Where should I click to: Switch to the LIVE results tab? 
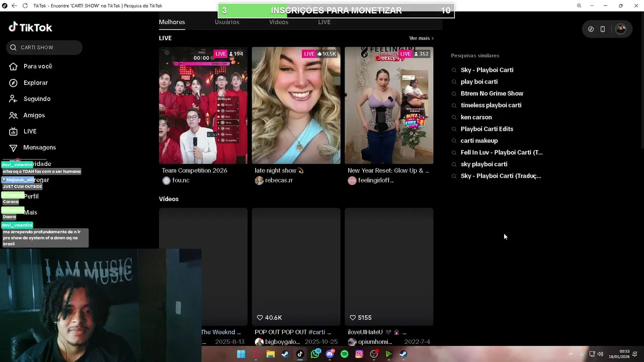[x=325, y=22]
